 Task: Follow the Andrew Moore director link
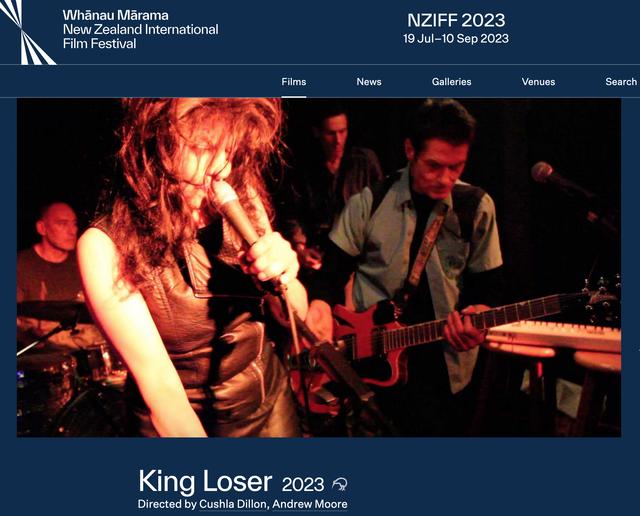click(x=310, y=504)
